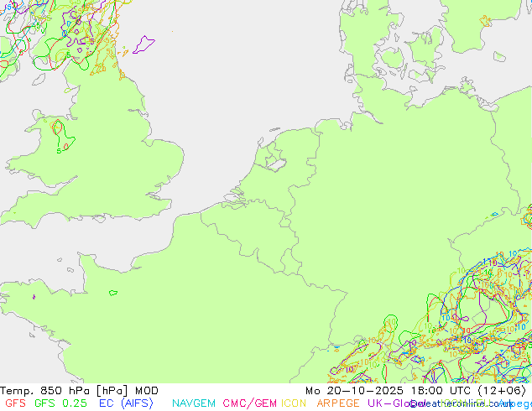Click the green 'GFS 0.25' legend label
This screenshot has width=532, height=411.
coord(60,403)
